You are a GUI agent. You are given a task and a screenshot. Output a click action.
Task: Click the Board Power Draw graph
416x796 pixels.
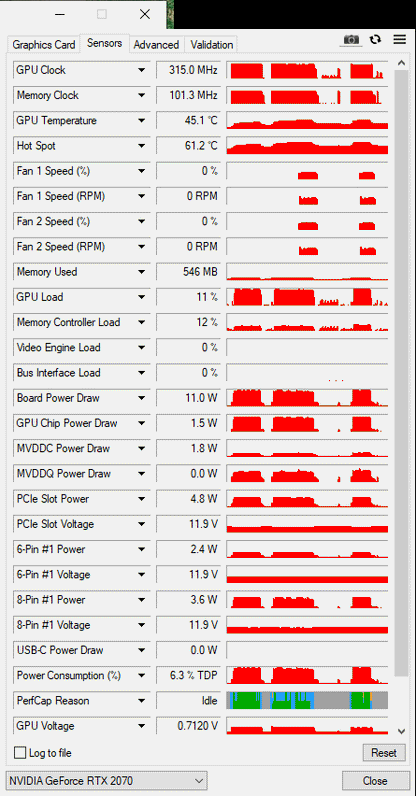(307, 398)
